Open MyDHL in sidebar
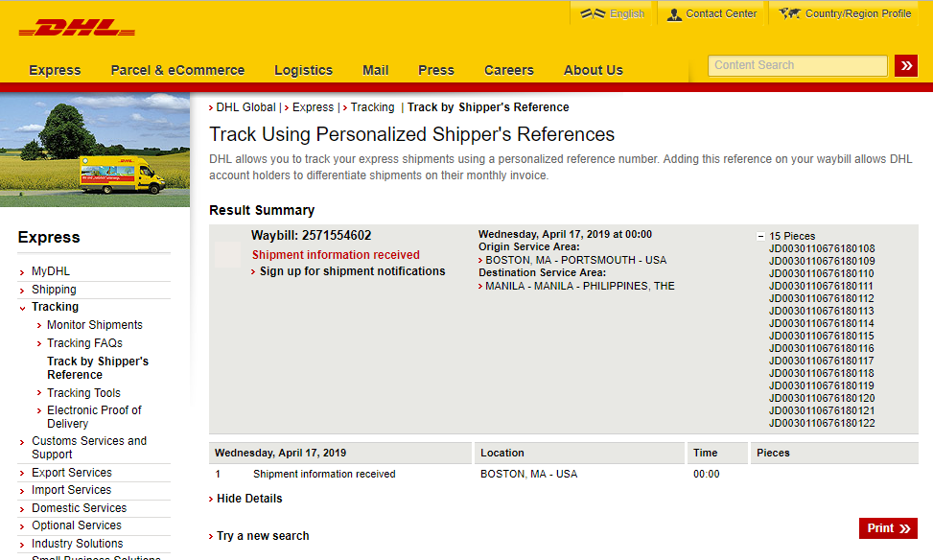Screen dimensions: 933x560 point(51,271)
